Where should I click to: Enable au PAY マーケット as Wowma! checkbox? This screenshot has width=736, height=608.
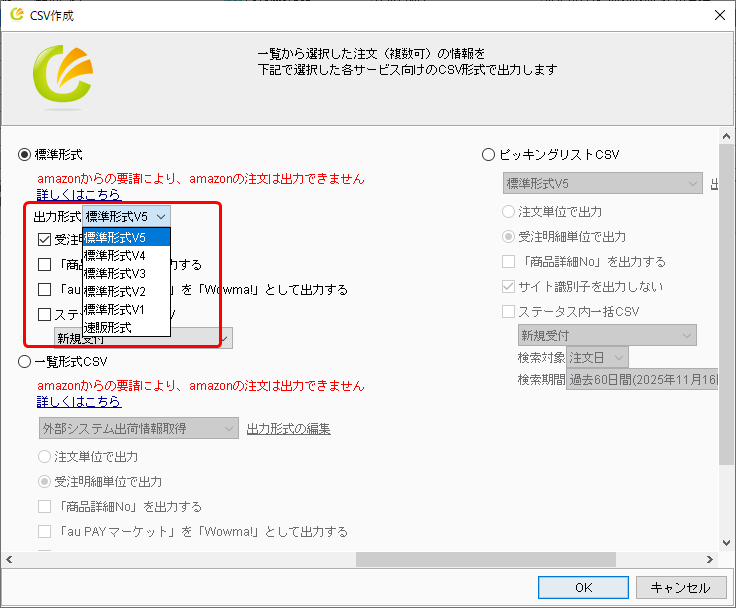pos(44,290)
